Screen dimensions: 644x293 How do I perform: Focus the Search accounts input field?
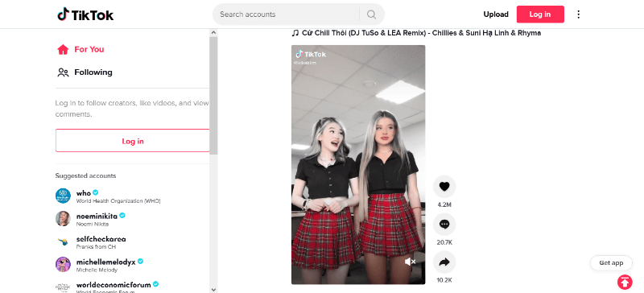(x=287, y=14)
